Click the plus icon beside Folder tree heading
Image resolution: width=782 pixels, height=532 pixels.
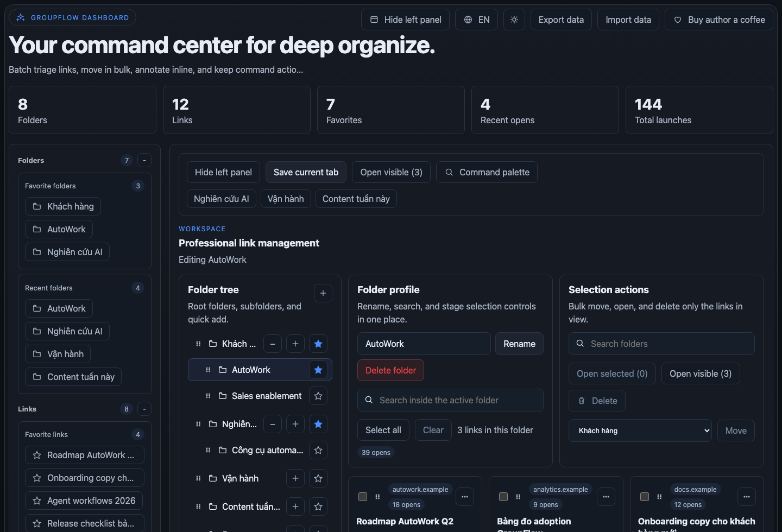(323, 293)
